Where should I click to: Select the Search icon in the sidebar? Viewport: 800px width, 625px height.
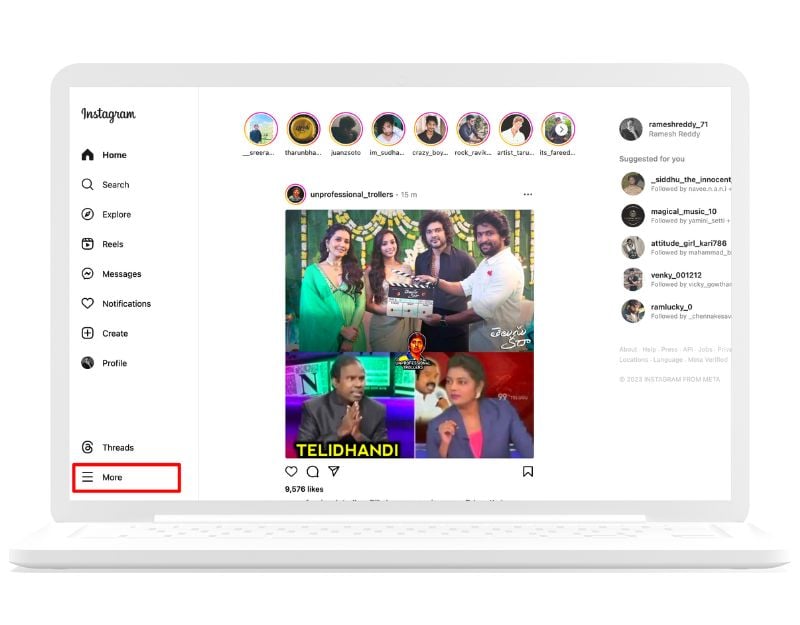pos(115,184)
